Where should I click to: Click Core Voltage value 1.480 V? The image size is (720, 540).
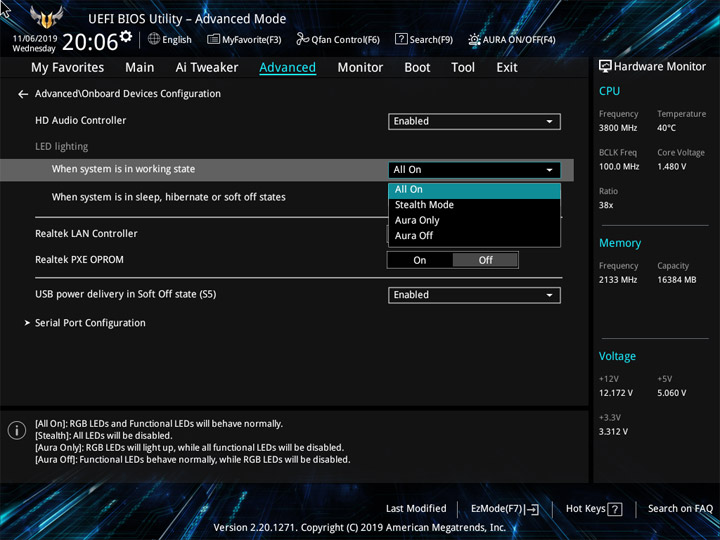tap(672, 167)
